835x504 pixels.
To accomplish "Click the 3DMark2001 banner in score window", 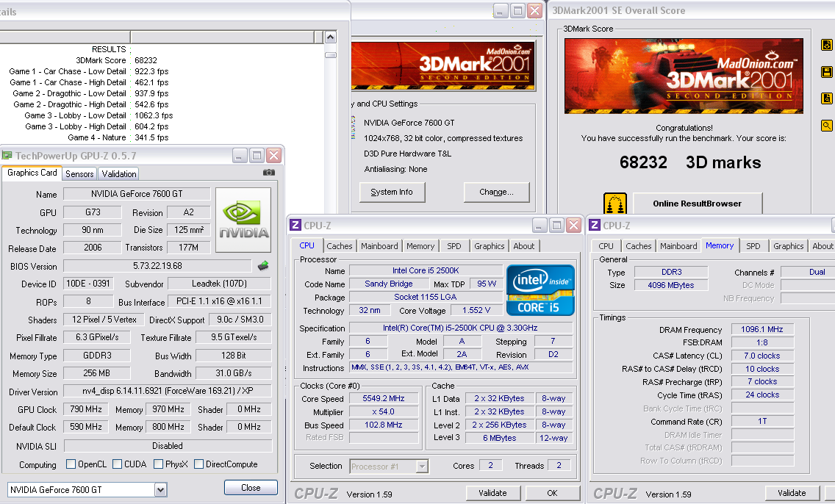I will pos(684,76).
